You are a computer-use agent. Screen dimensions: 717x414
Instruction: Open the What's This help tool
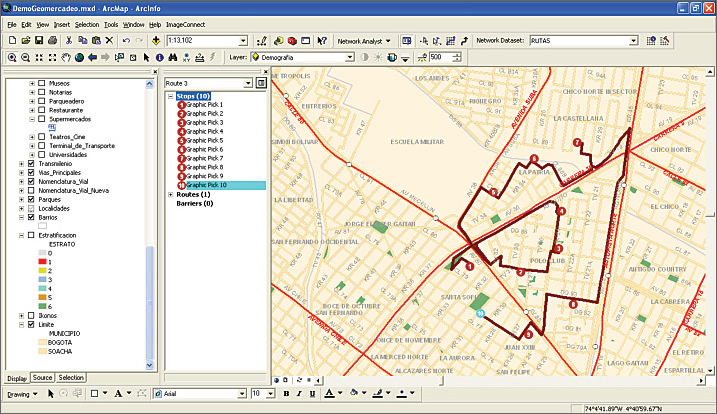(322, 41)
